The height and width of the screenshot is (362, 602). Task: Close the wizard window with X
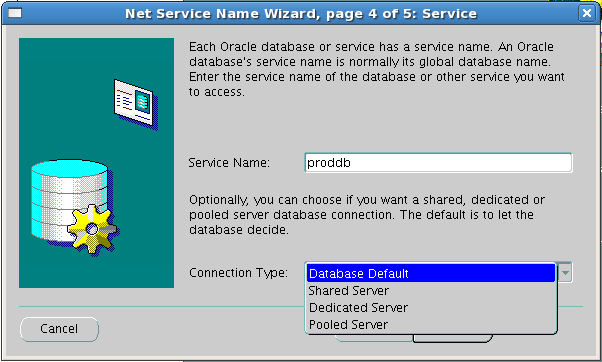click(x=587, y=13)
